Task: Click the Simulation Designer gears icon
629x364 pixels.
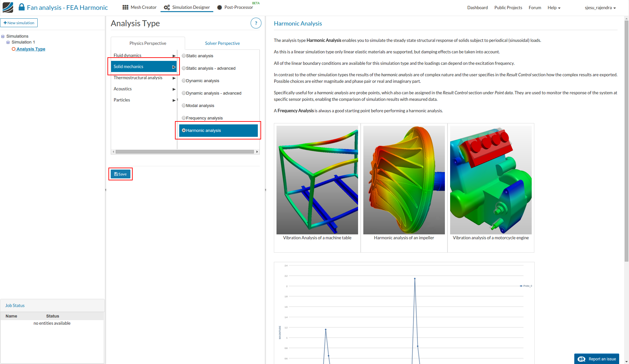Action: [x=167, y=7]
